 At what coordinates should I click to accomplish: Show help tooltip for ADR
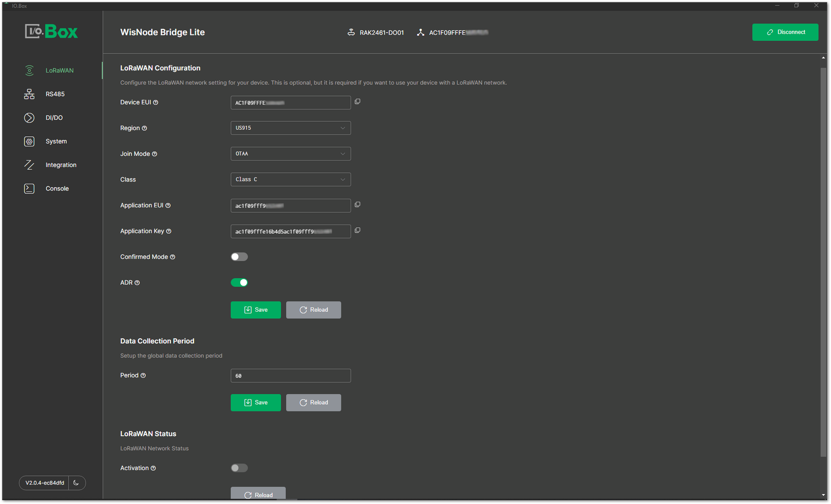(x=137, y=283)
